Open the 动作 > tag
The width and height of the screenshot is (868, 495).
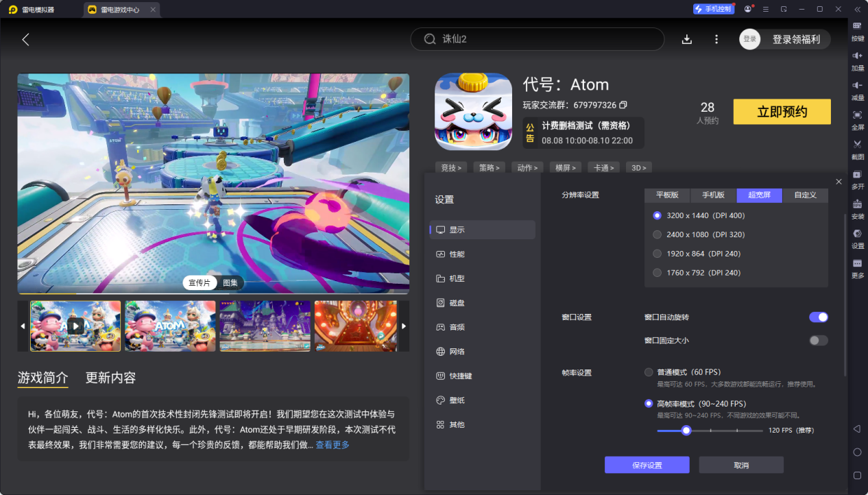click(x=527, y=167)
